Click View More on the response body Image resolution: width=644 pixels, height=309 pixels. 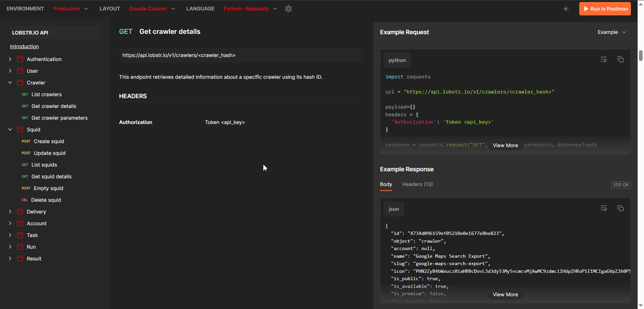pos(505,295)
